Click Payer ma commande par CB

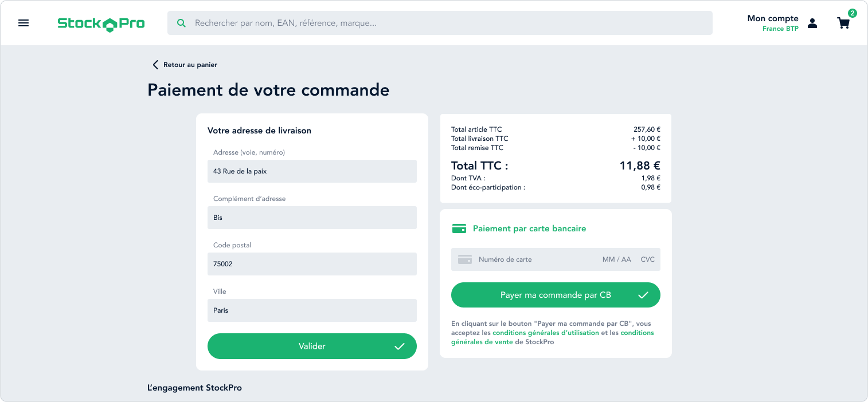click(555, 295)
